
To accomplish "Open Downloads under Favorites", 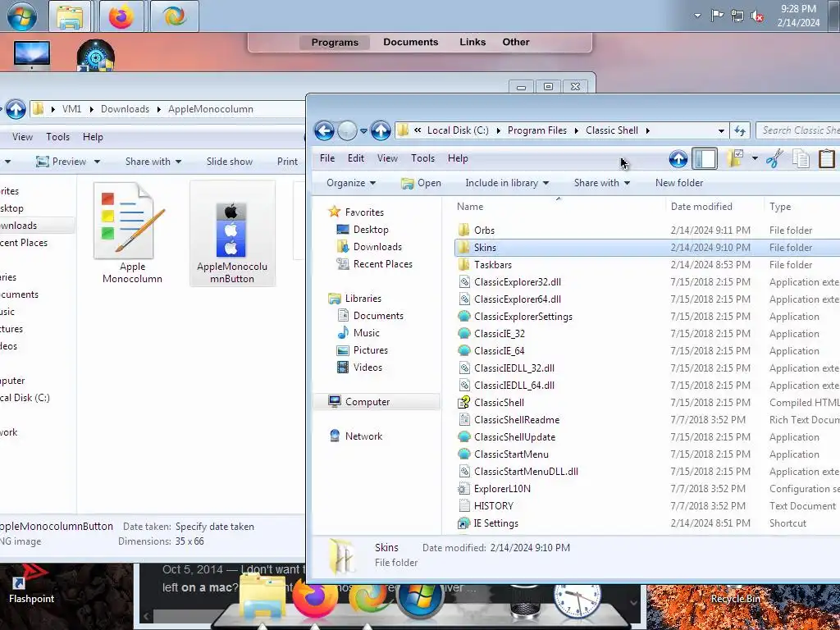I will tap(377, 247).
